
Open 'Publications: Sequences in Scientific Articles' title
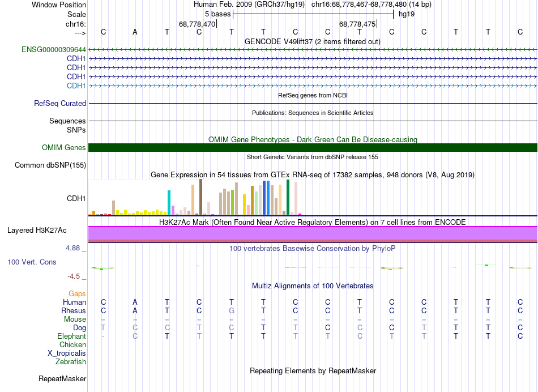point(313,113)
